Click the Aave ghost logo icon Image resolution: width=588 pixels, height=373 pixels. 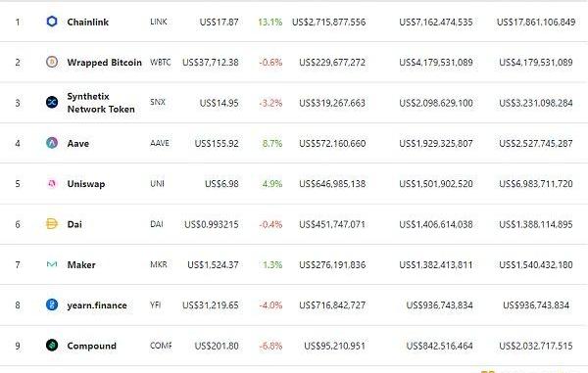click(52, 142)
